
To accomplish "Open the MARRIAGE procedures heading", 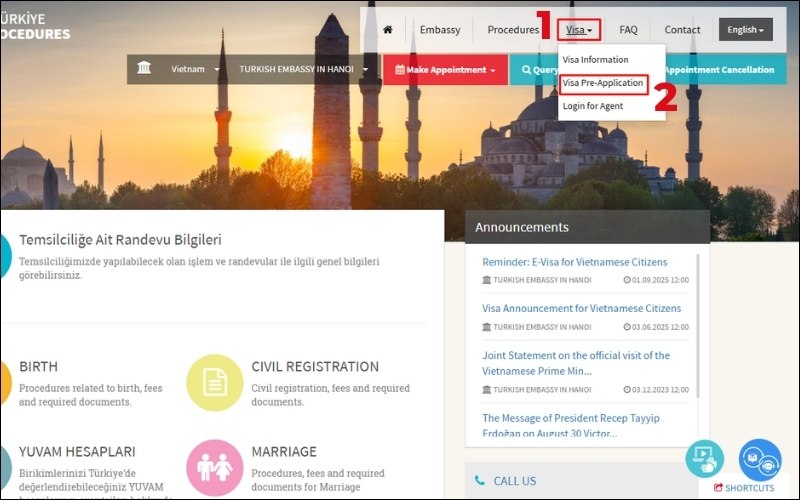I will (284, 452).
